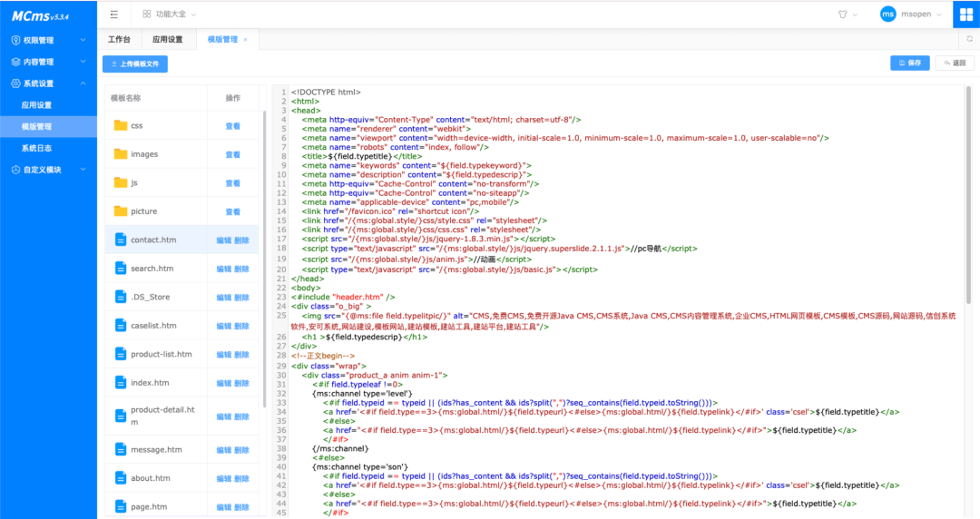
Task: Click 编辑 for caselist.htm
Action: click(x=224, y=327)
